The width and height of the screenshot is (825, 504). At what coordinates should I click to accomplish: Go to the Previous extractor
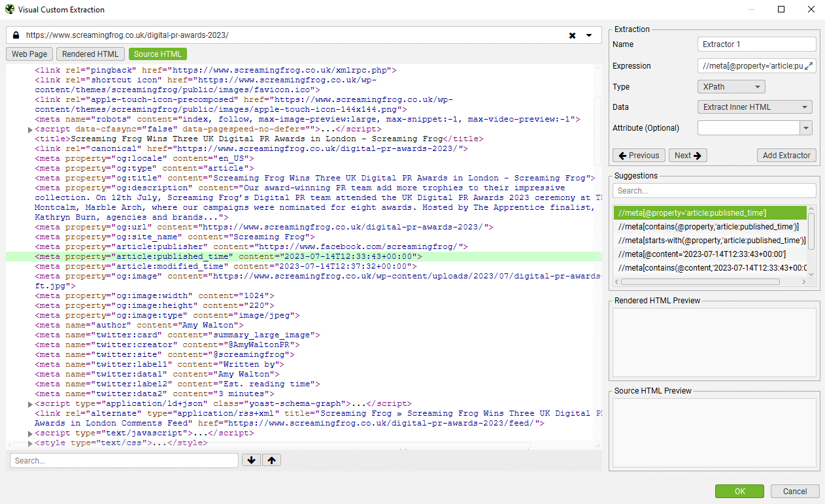click(x=639, y=156)
